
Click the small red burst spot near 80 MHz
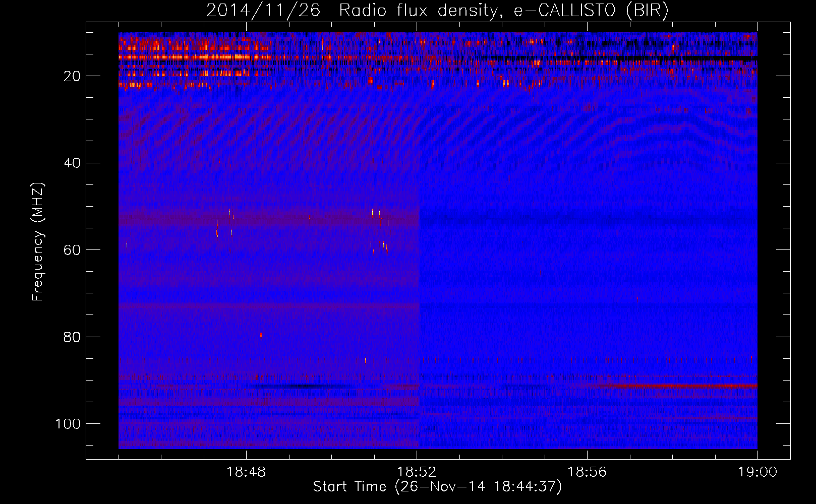[x=261, y=335]
